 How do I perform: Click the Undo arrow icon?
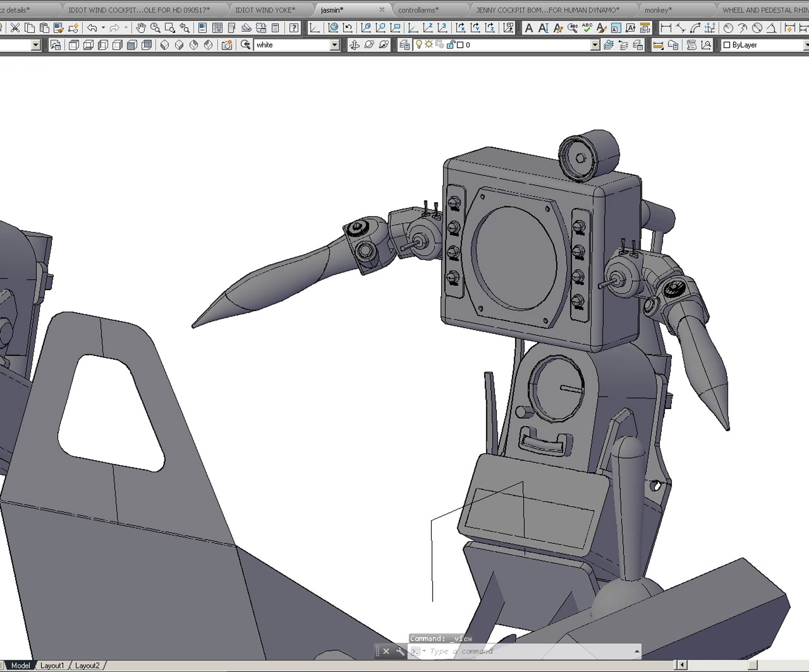tap(92, 28)
